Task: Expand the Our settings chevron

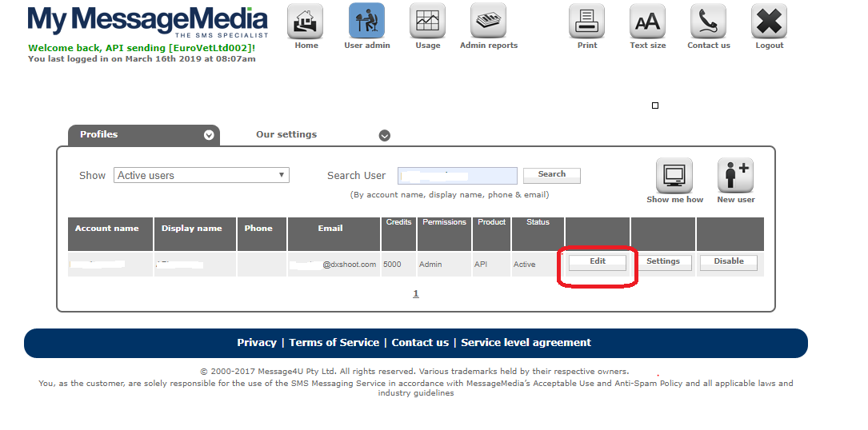Action: pos(384,136)
